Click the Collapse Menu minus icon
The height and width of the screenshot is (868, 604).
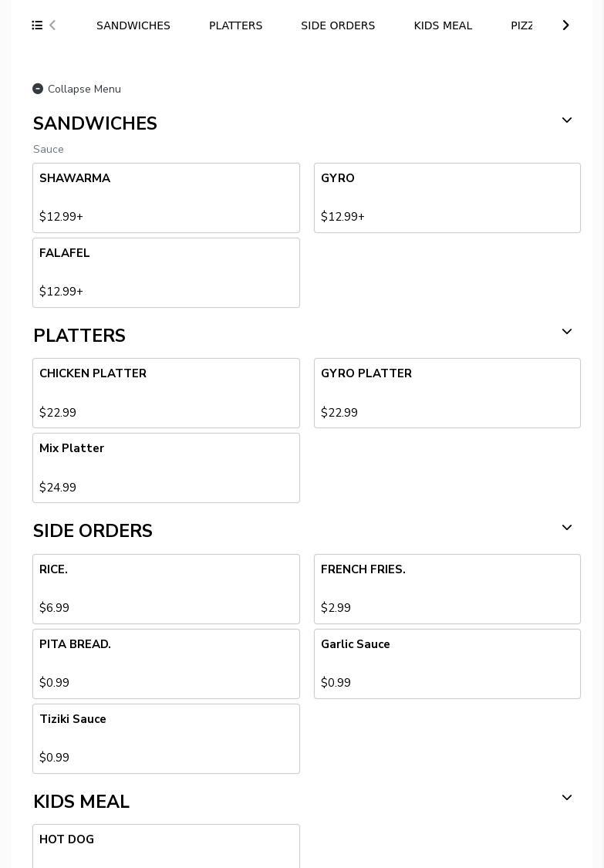coord(38,89)
